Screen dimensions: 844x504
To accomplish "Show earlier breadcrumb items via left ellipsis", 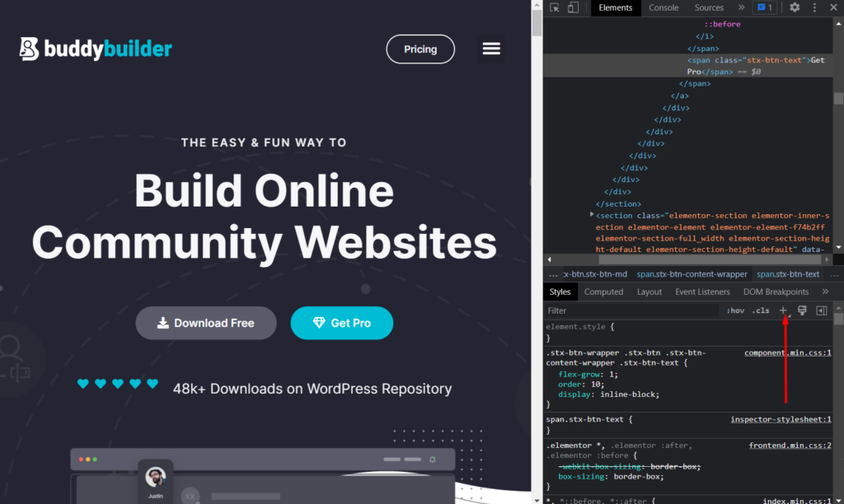I will point(553,274).
